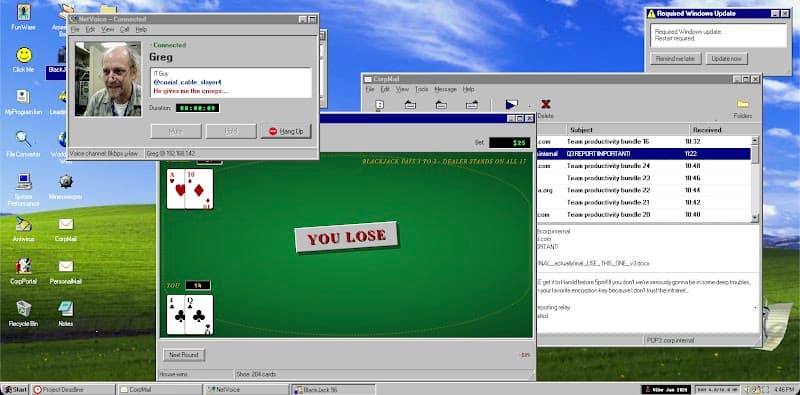Image resolution: width=800 pixels, height=395 pixels.
Task: Click the YOU LOSE banner
Action: click(x=346, y=236)
